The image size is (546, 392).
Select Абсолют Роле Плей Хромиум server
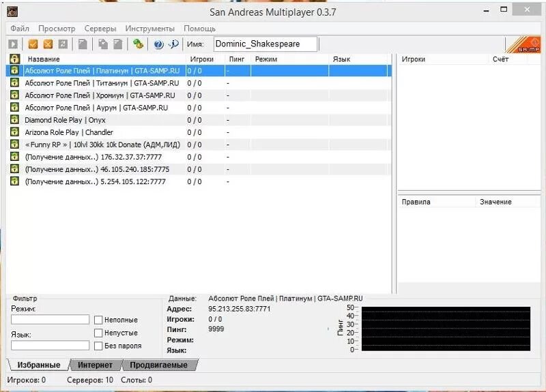click(x=199, y=95)
